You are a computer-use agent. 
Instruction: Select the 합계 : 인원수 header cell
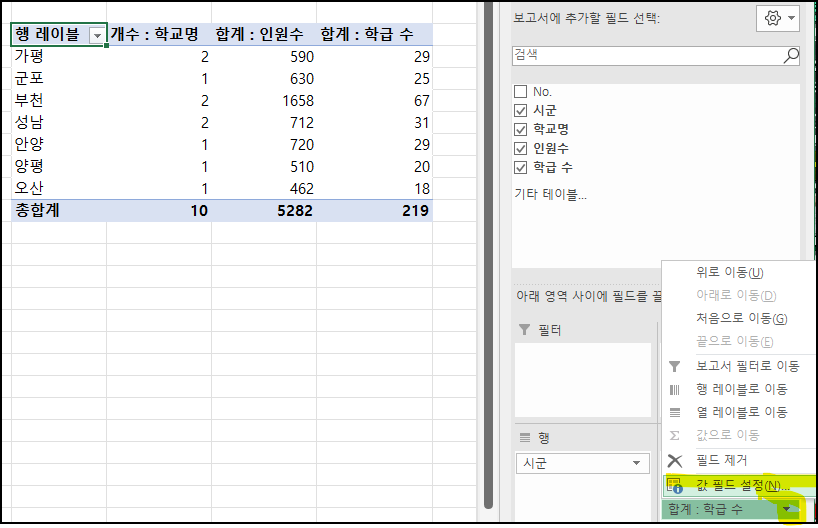[264, 34]
